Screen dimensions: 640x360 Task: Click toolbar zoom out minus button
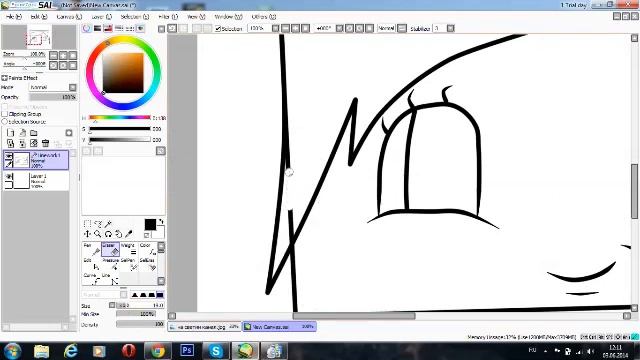286,28
